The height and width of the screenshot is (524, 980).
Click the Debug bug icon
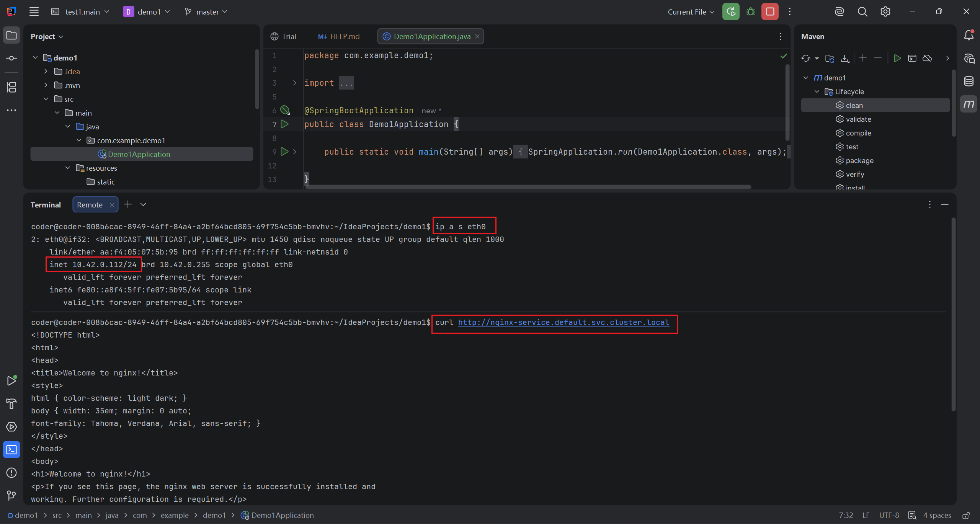pyautogui.click(x=751, y=12)
